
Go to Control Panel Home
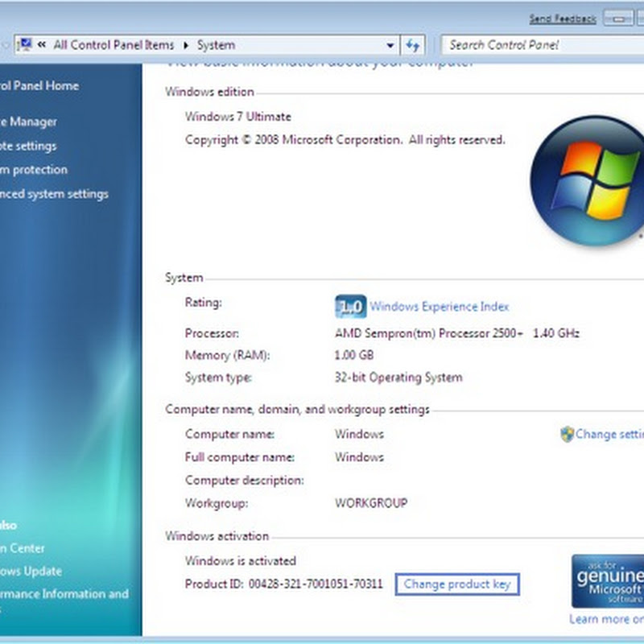tap(39, 85)
